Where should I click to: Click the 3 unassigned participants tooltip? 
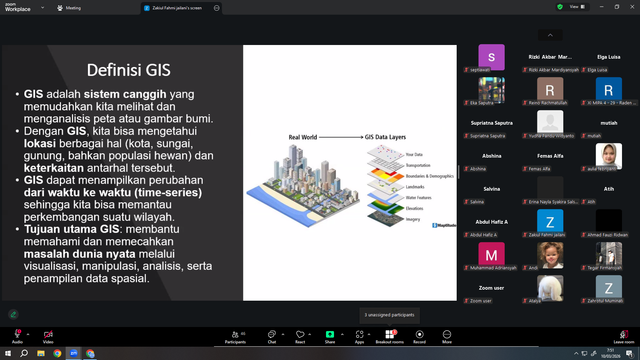[x=389, y=315]
